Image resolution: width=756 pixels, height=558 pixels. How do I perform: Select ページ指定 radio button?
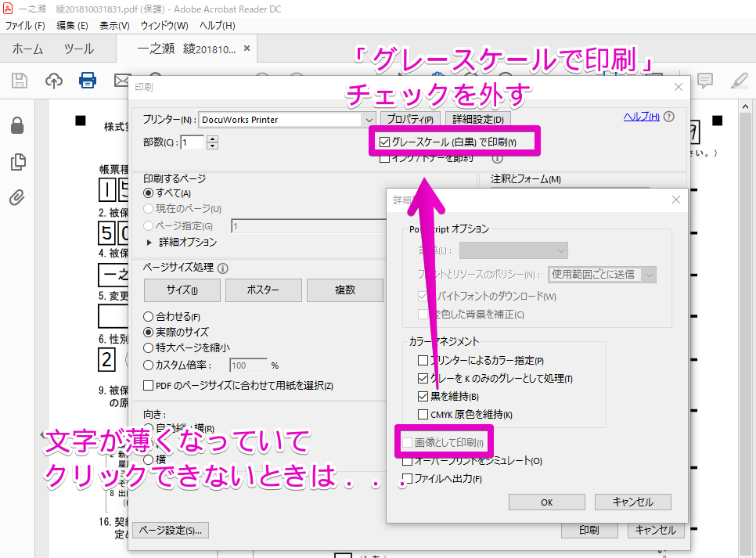point(149,225)
